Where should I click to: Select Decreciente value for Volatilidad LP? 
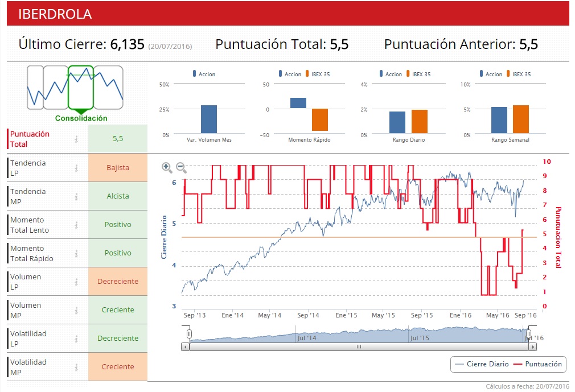118,339
